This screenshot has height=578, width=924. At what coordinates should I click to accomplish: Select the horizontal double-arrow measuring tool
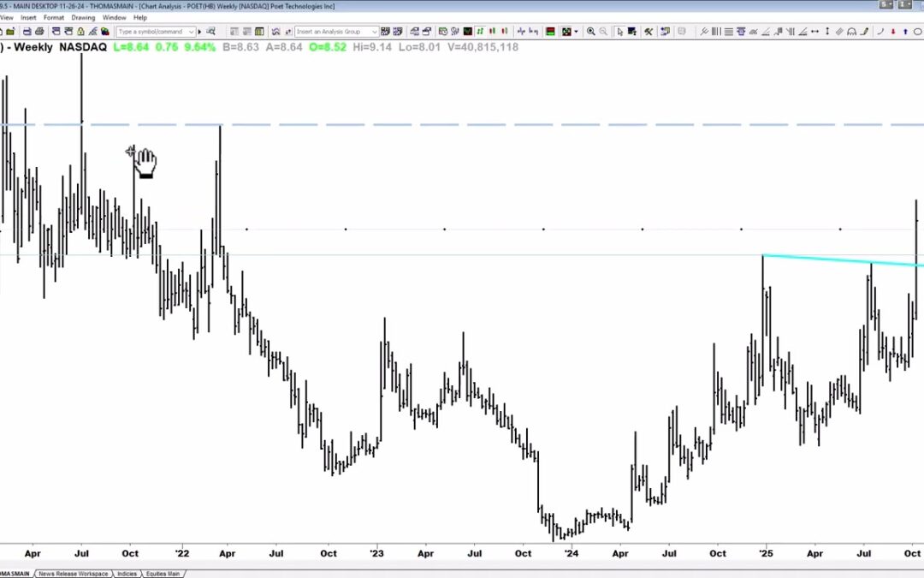click(814, 32)
